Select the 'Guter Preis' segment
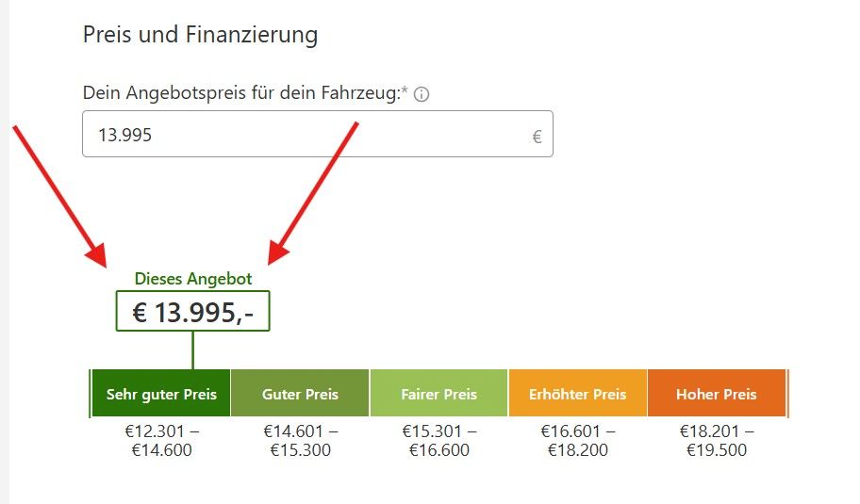 (300, 394)
